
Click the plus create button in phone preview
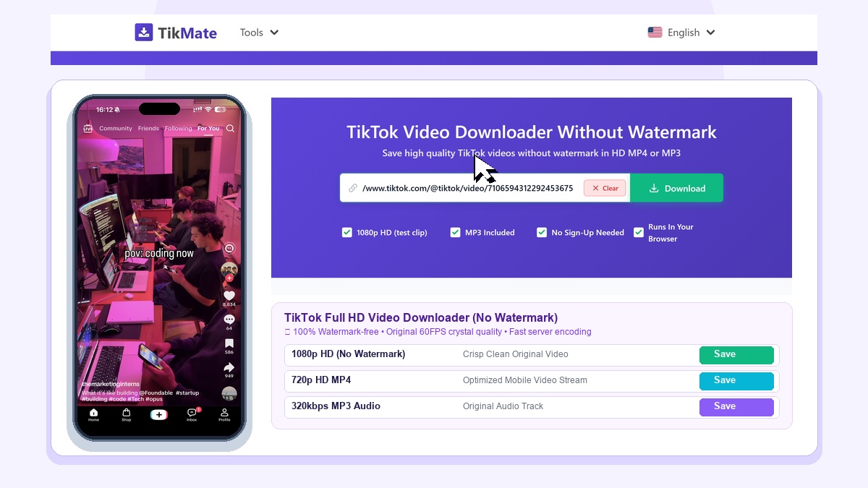pos(159,415)
